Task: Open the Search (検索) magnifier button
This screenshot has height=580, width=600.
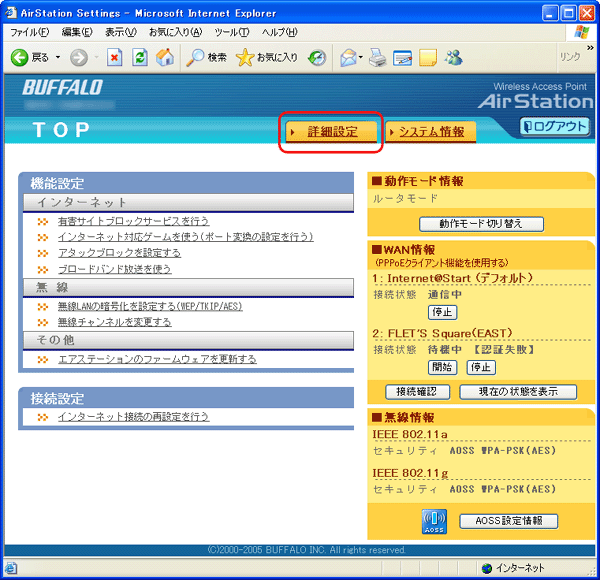Action: [x=207, y=58]
